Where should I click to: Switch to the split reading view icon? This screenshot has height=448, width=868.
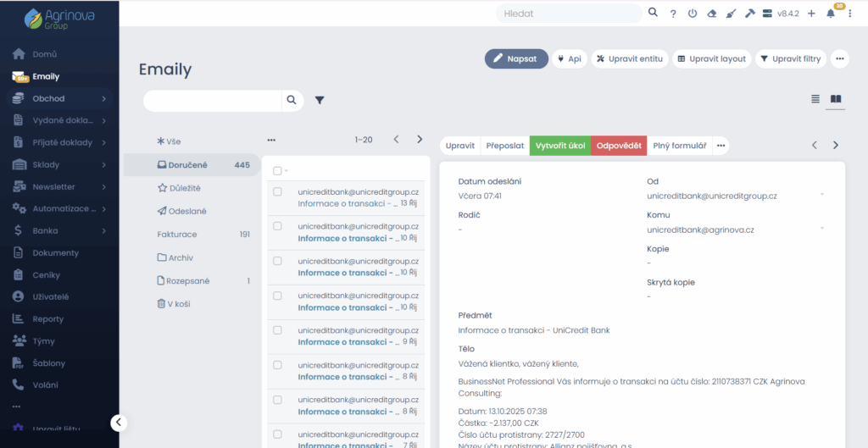[x=836, y=99]
